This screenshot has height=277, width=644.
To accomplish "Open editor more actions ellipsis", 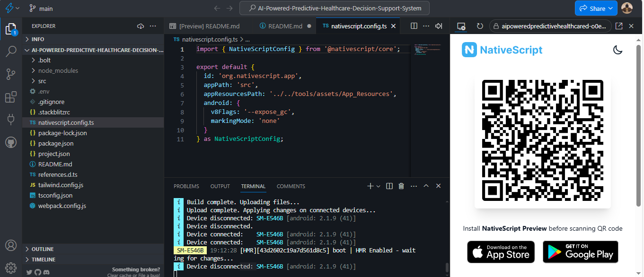I will click(426, 26).
